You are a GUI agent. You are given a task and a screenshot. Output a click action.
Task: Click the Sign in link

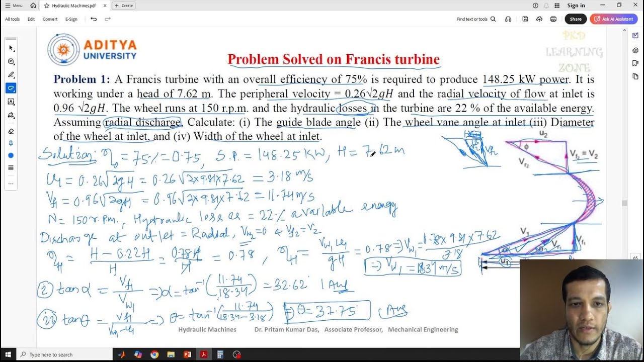576,6
